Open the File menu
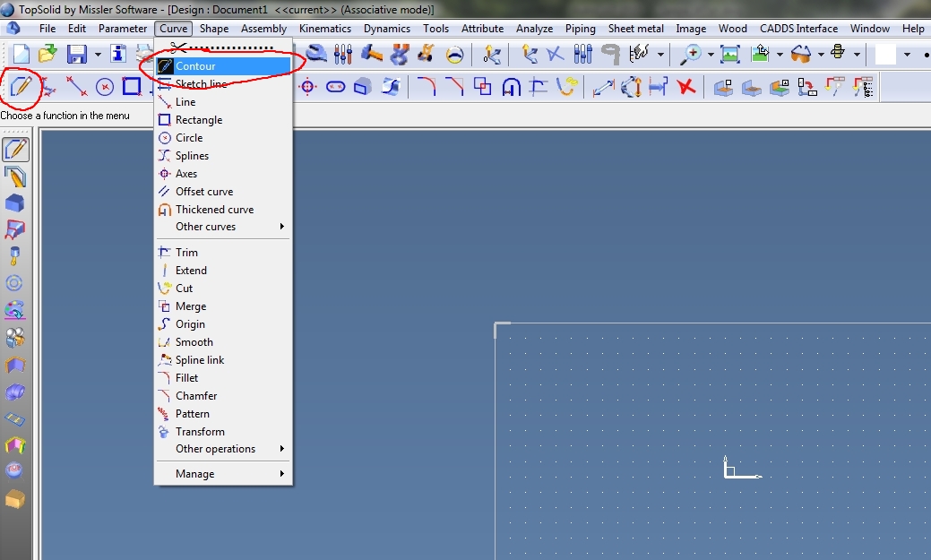The width and height of the screenshot is (931, 560). click(x=47, y=29)
